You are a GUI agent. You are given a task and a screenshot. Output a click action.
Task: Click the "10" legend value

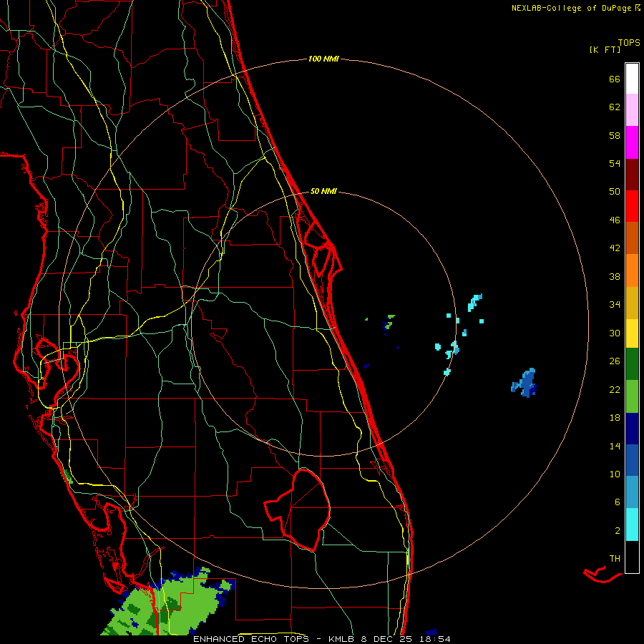point(615,474)
